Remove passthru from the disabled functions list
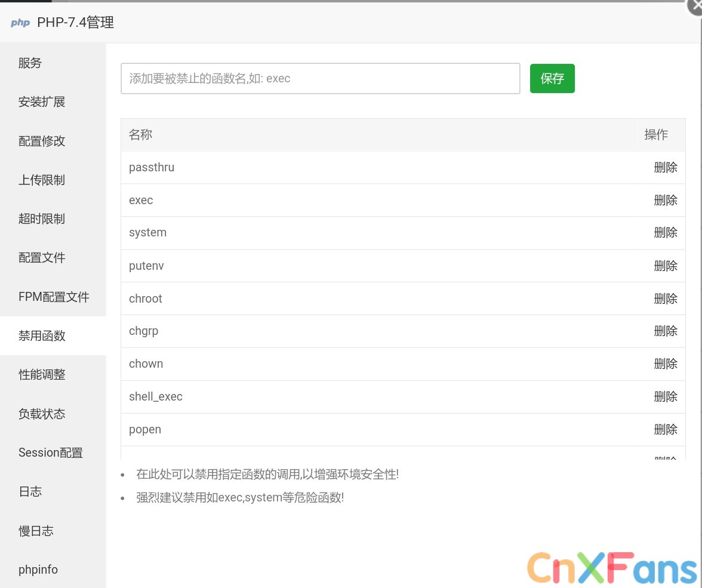 (666, 167)
